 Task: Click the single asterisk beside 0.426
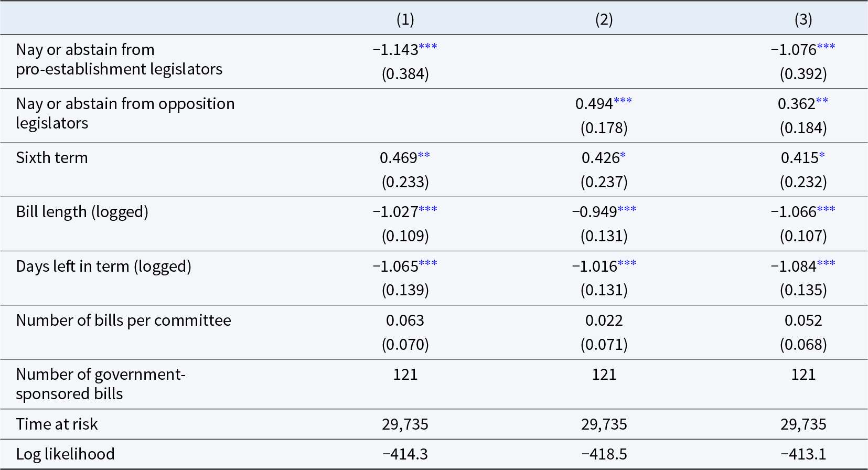tap(623, 155)
